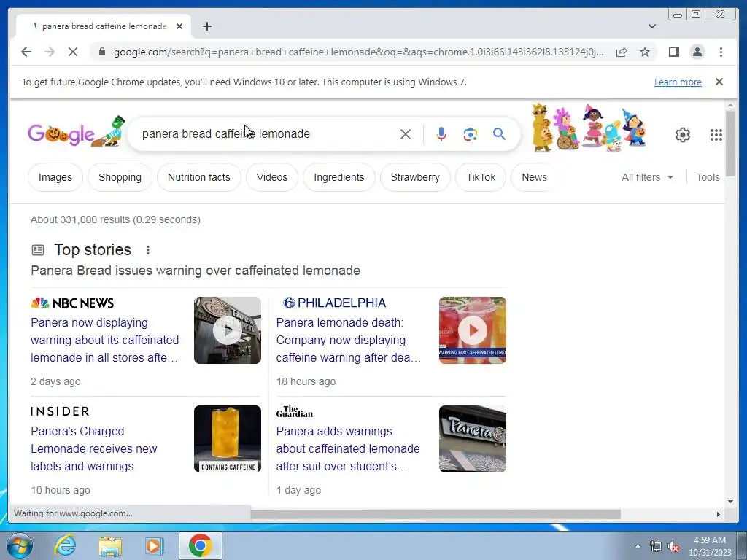Launch Internet Explorer from taskbar
Image resolution: width=747 pixels, height=560 pixels.
(x=65, y=545)
